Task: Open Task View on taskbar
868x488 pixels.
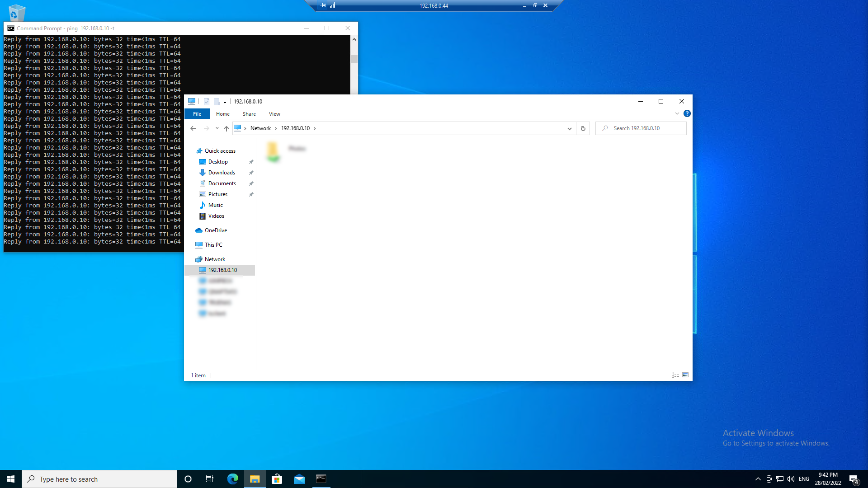Action: tap(210, 479)
